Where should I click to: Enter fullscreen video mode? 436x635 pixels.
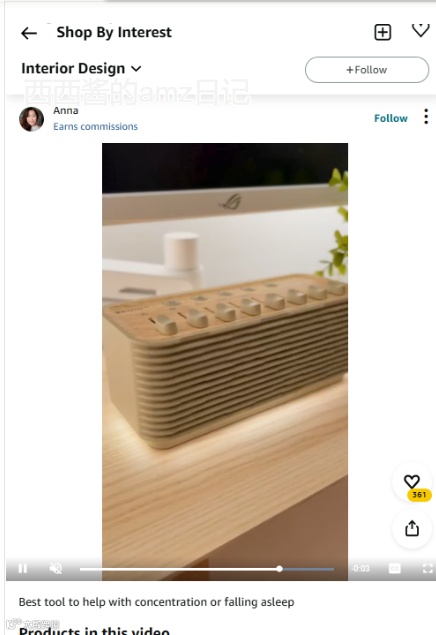tap(427, 569)
